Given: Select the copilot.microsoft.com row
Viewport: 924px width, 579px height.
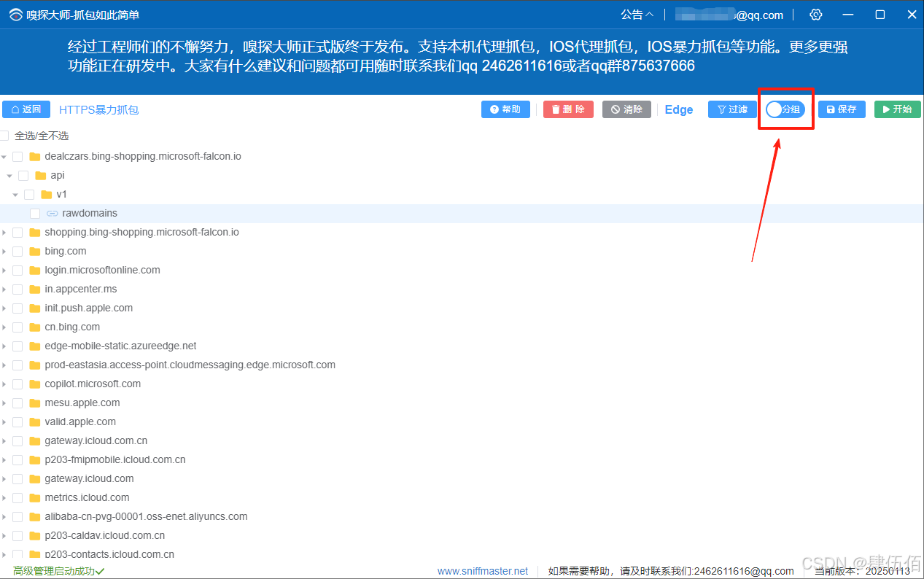Looking at the screenshot, I should pyautogui.click(x=462, y=384).
